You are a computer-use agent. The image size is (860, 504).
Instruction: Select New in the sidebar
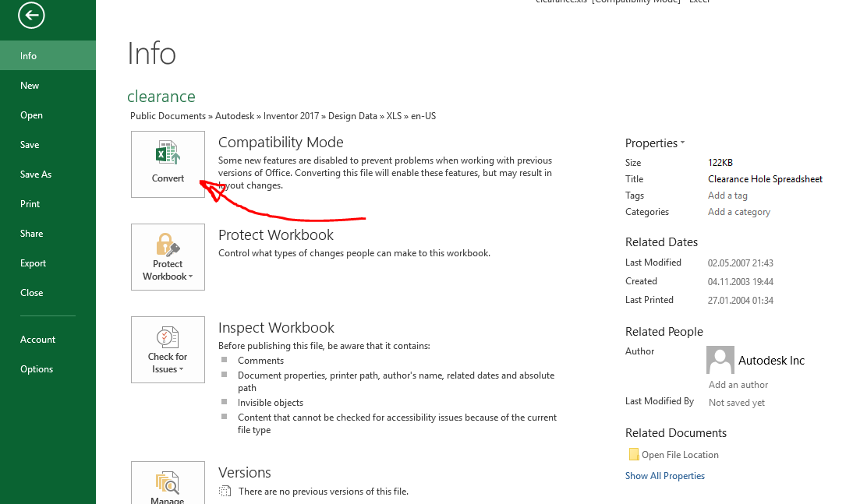(29, 85)
